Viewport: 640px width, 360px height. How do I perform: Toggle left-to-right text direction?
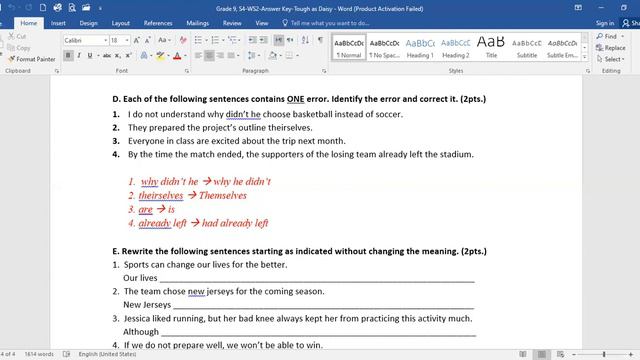coord(278,40)
